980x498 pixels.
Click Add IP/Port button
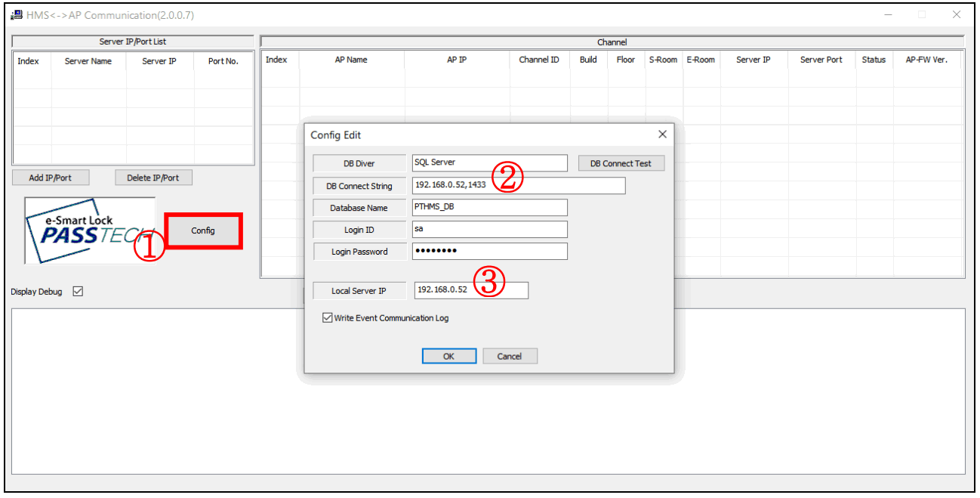point(51,178)
